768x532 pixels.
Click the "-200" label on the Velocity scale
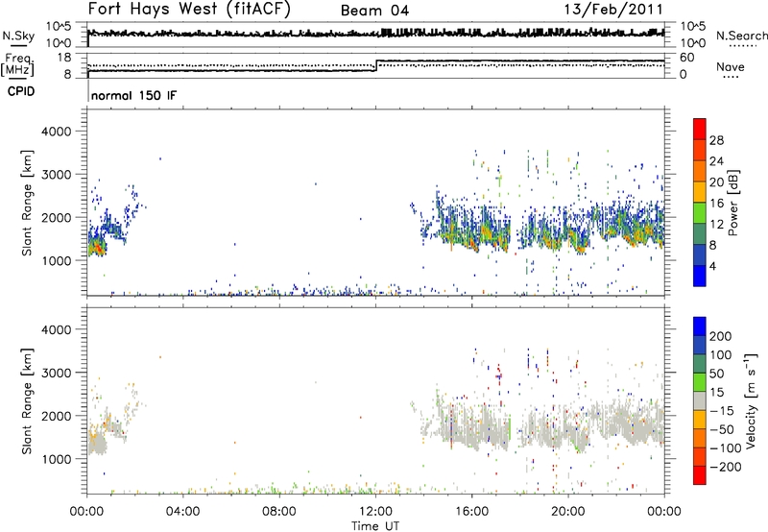[x=725, y=467]
